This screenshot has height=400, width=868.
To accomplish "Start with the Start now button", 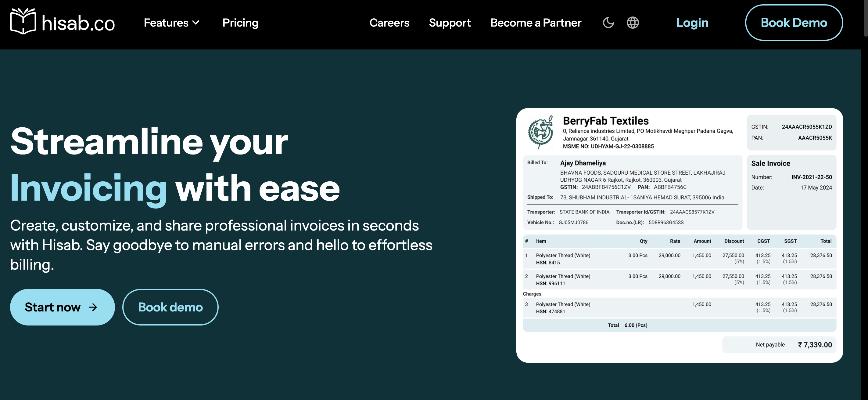I will tap(62, 307).
